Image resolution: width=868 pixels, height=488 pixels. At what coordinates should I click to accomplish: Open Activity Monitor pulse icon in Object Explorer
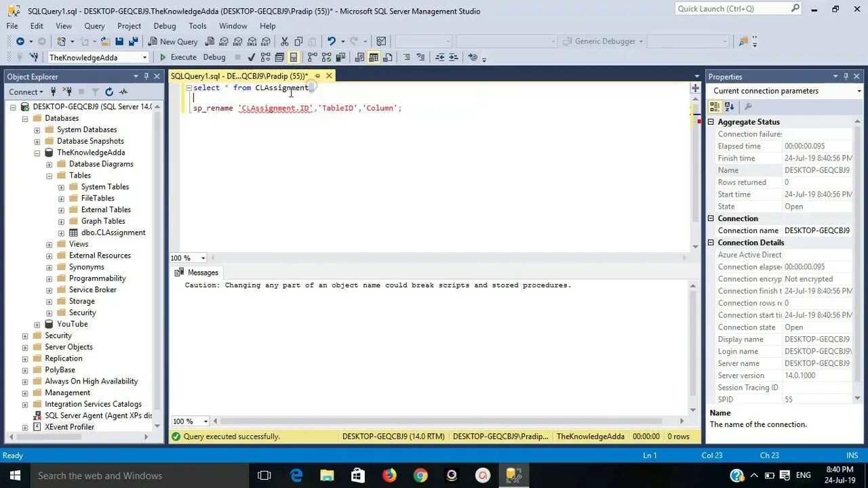(123, 91)
